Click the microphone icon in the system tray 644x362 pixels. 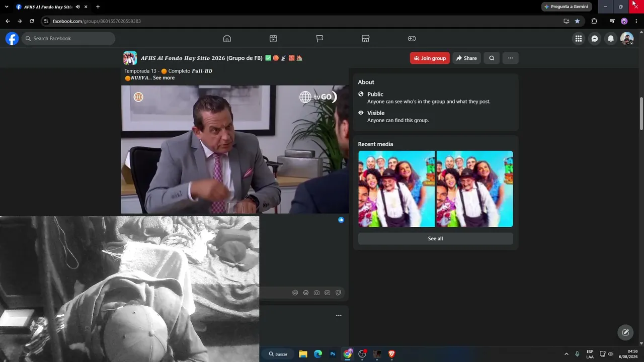(x=577, y=354)
